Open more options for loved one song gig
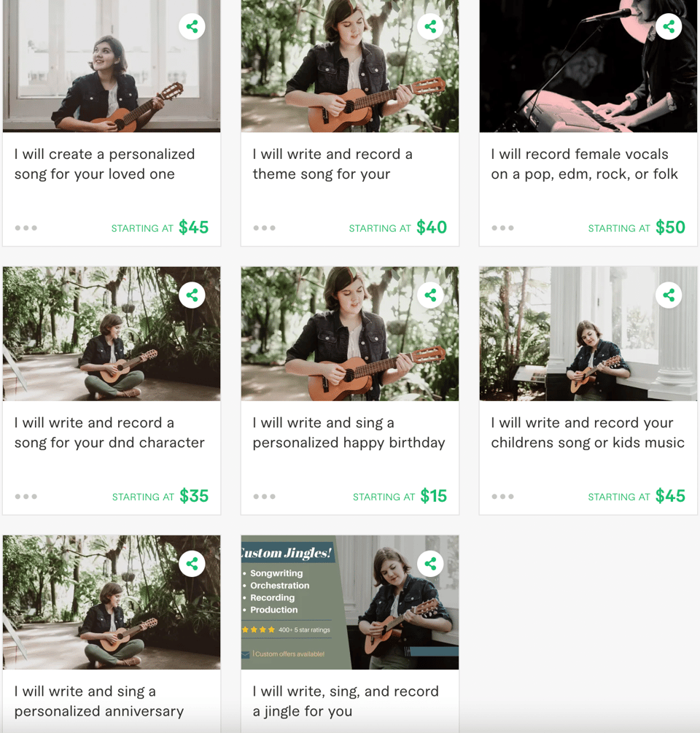The height and width of the screenshot is (733, 700). pyautogui.click(x=26, y=228)
